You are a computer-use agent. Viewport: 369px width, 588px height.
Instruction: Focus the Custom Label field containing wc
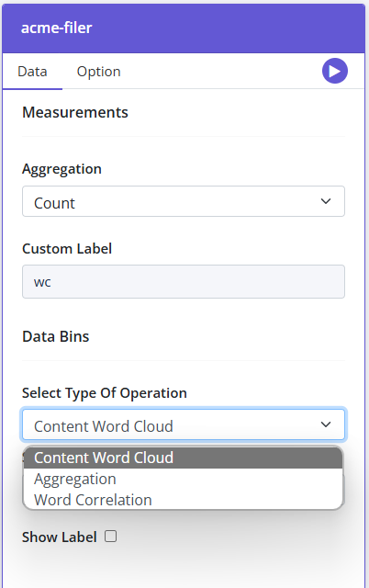(184, 282)
